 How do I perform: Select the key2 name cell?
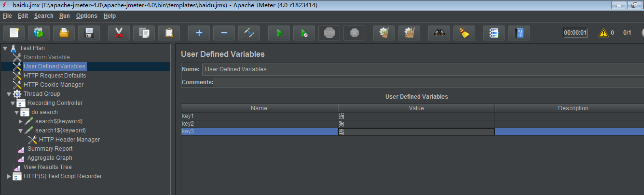260,124
